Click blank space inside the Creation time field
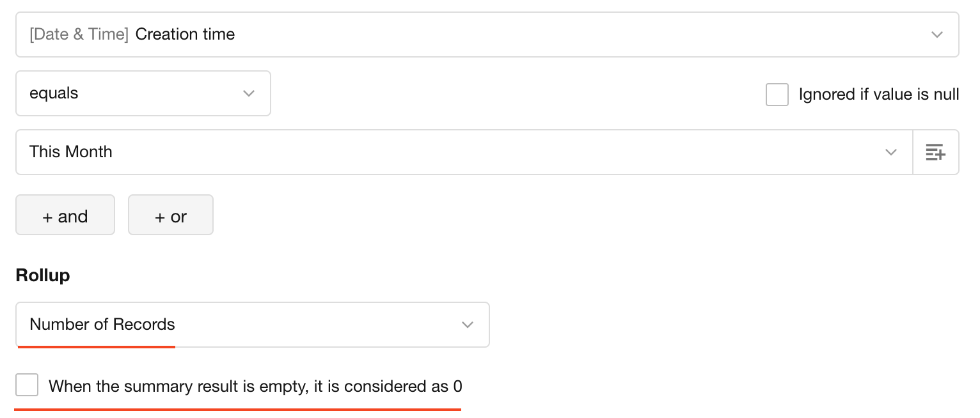 click(x=576, y=35)
